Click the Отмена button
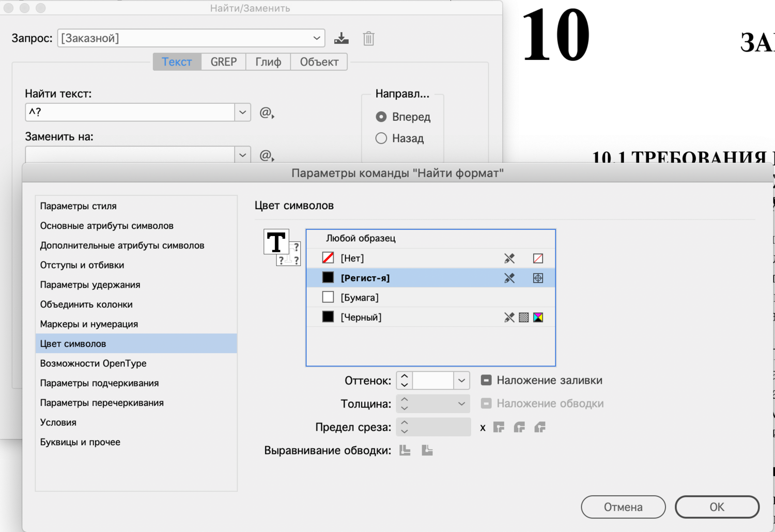 click(623, 507)
